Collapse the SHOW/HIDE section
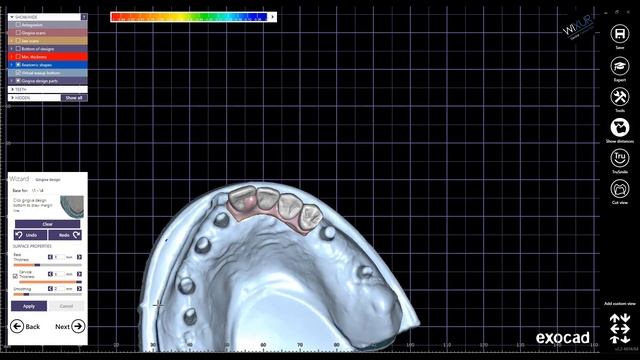This screenshot has width=640, height=360. click(x=12, y=17)
